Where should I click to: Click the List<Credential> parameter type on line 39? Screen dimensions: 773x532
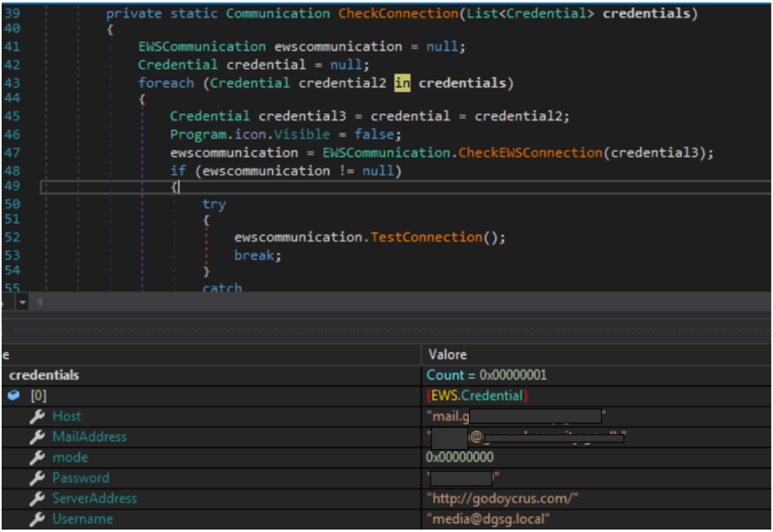pyautogui.click(x=531, y=13)
